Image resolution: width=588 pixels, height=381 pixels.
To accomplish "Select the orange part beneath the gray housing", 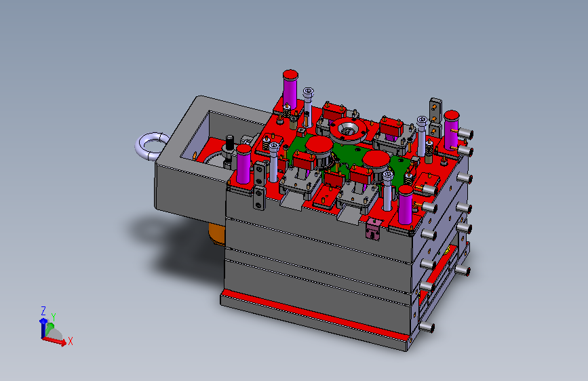I will point(216,235).
